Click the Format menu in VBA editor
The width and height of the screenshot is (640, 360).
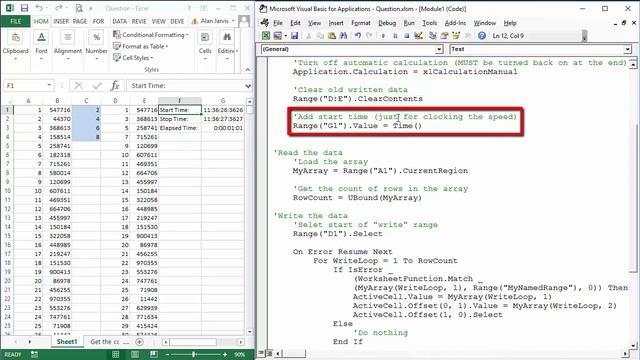[x=361, y=23]
